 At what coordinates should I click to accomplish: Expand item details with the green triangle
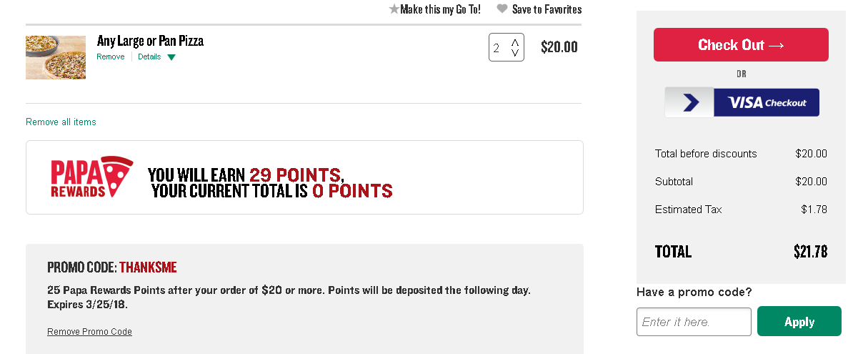[x=171, y=57]
